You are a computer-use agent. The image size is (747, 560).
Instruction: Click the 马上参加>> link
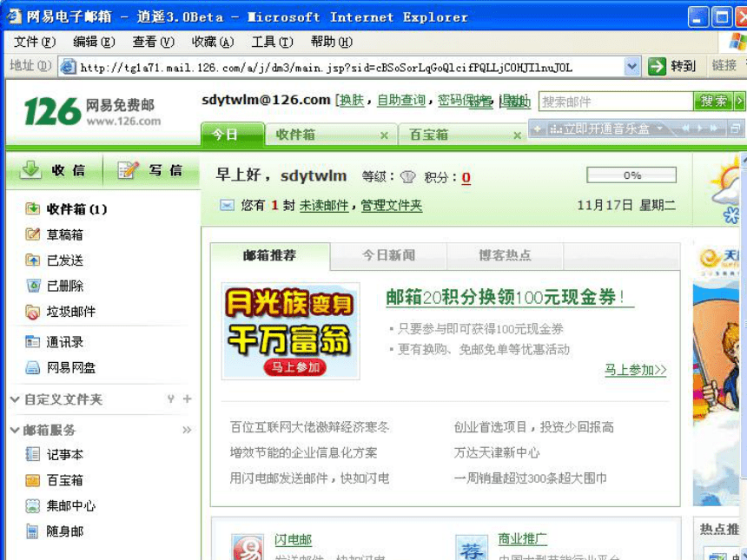coord(636,370)
